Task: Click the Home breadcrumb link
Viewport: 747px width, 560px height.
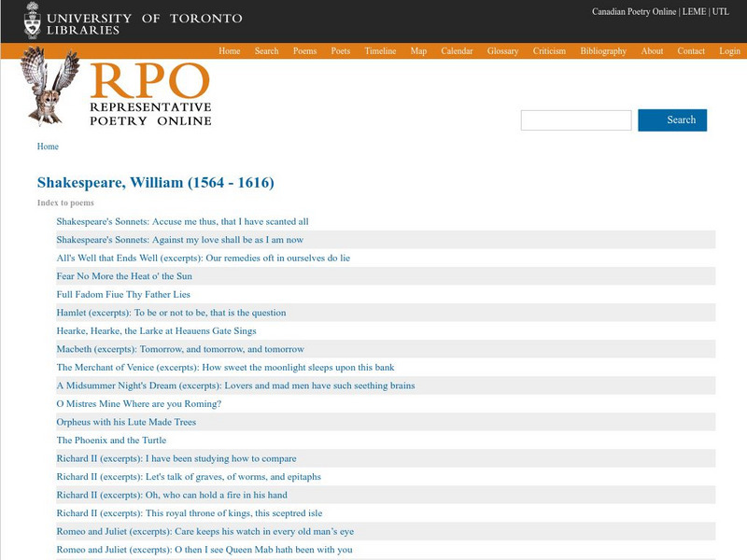Action: (x=48, y=147)
